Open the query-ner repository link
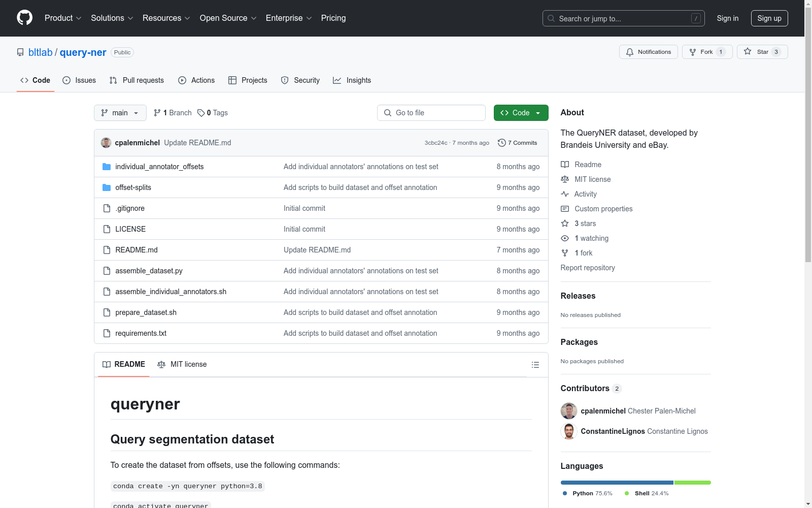The width and height of the screenshot is (812, 508). pyautogui.click(x=83, y=52)
